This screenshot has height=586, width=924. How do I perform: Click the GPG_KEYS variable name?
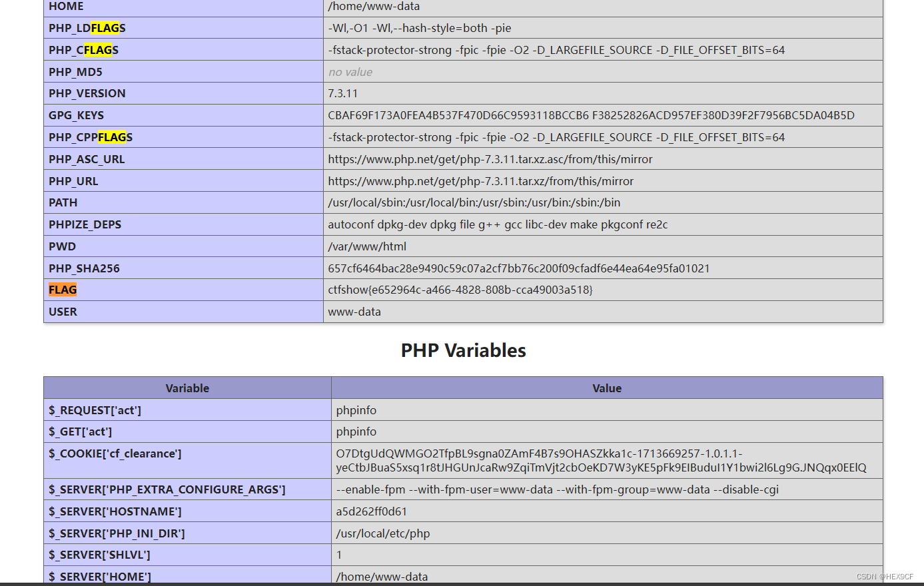[76, 115]
